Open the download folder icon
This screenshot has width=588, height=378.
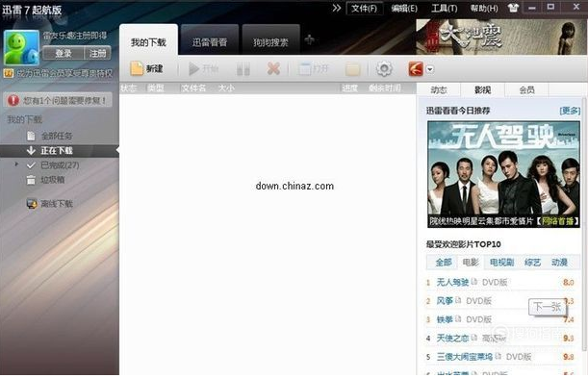pyautogui.click(x=352, y=69)
